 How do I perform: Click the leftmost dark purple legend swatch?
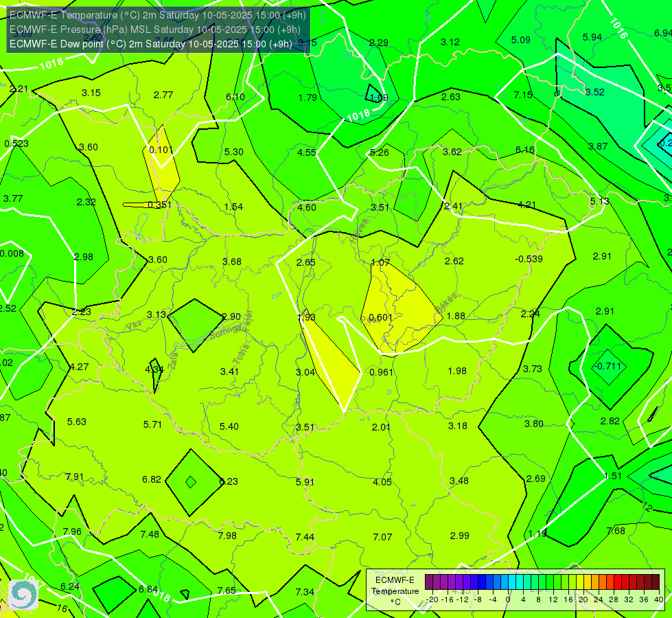click(428, 582)
